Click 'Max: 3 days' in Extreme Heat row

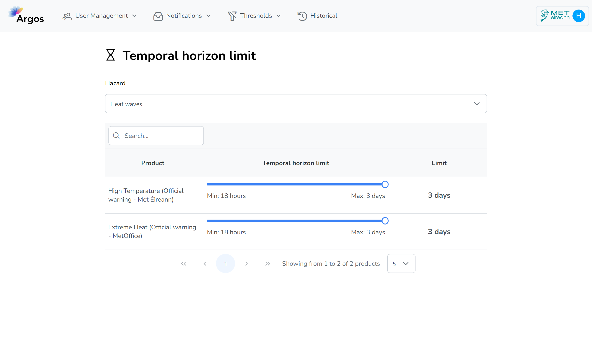[x=368, y=232]
